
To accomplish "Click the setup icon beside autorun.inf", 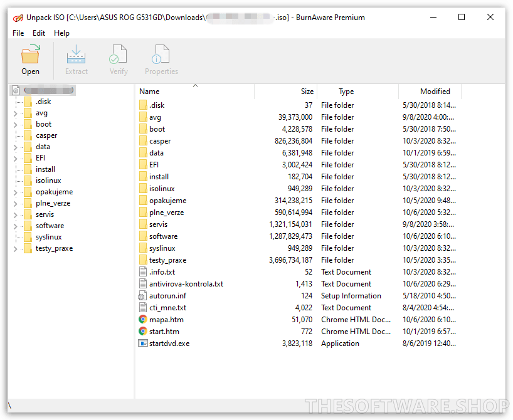I will 142,295.
